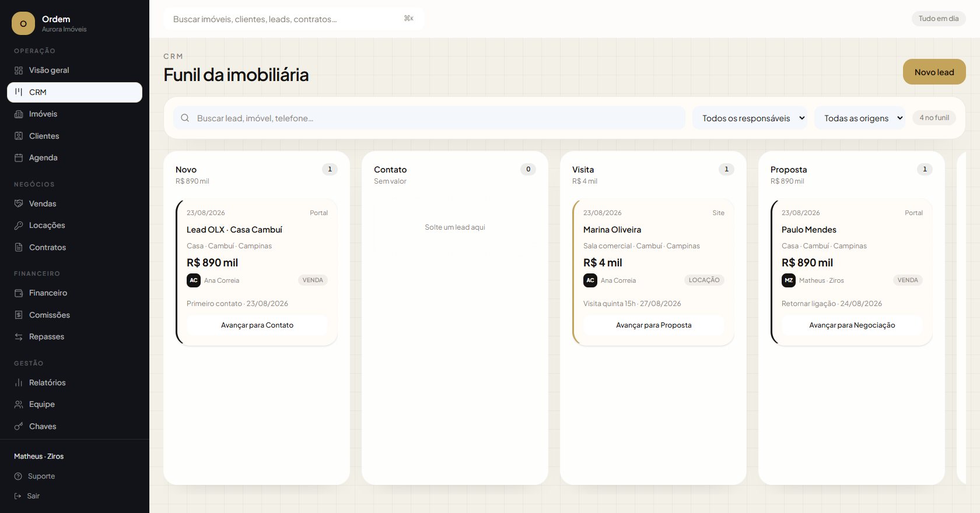This screenshot has height=513, width=980.
Task: Click the Financeiro wallet icon
Action: (x=19, y=293)
